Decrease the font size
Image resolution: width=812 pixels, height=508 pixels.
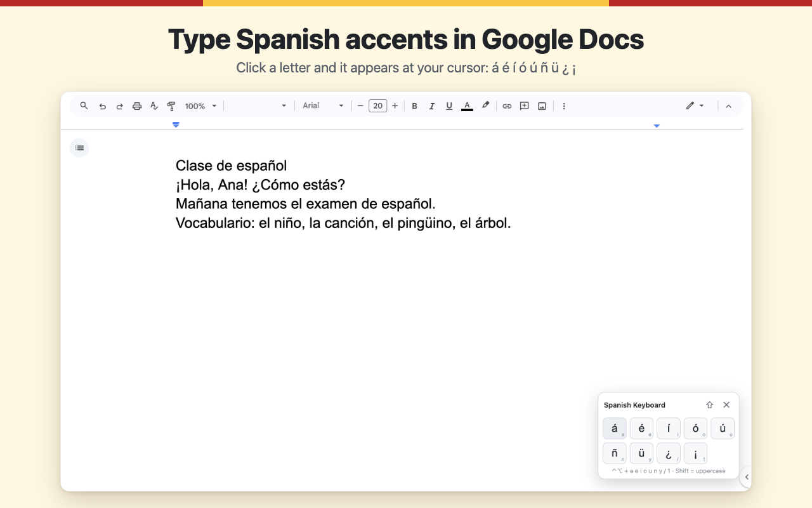click(x=360, y=106)
